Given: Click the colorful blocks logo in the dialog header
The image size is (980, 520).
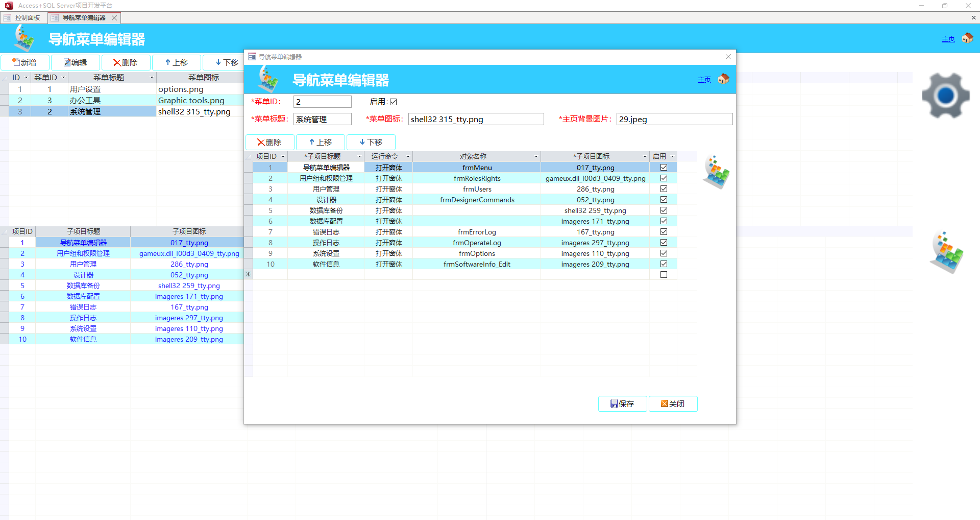Looking at the screenshot, I should click(x=268, y=79).
